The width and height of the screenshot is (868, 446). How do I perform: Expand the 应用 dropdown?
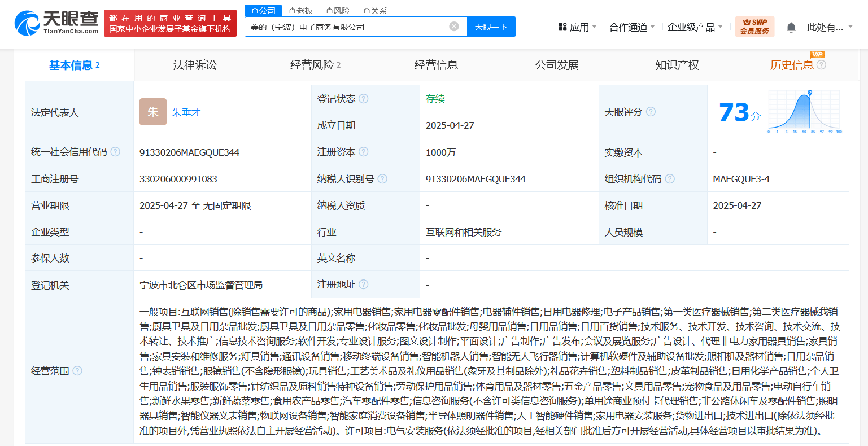(578, 26)
